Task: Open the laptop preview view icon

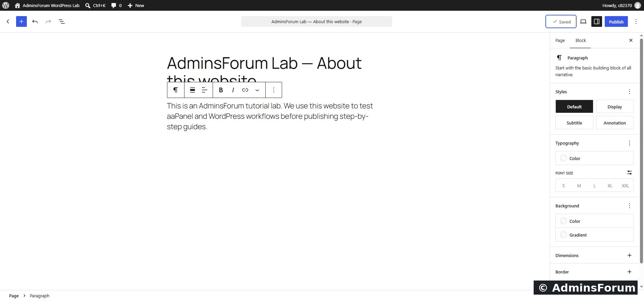Action: pyautogui.click(x=583, y=21)
